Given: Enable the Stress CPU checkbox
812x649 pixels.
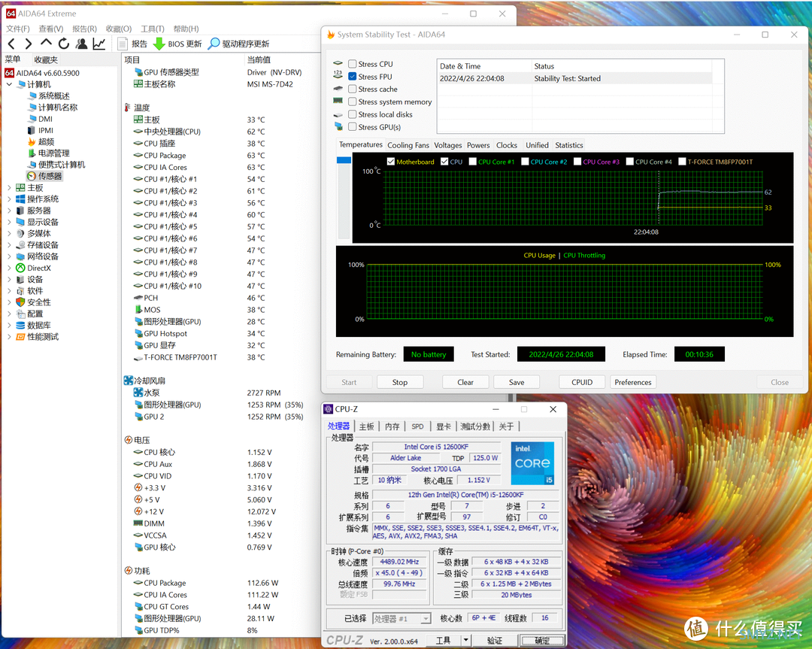Looking at the screenshot, I should [x=352, y=64].
